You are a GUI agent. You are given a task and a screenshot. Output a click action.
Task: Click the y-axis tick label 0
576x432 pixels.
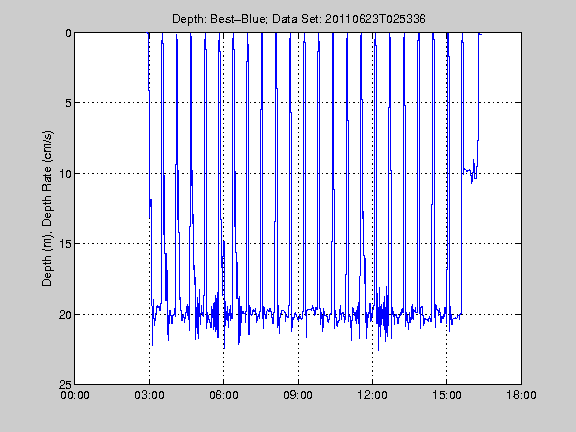(x=69, y=33)
